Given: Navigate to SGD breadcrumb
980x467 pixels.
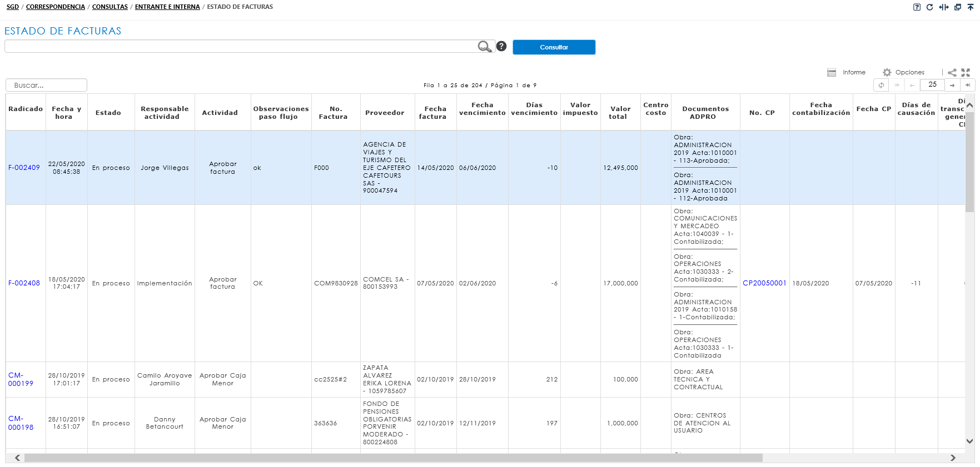Looking at the screenshot, I should [x=13, y=7].
